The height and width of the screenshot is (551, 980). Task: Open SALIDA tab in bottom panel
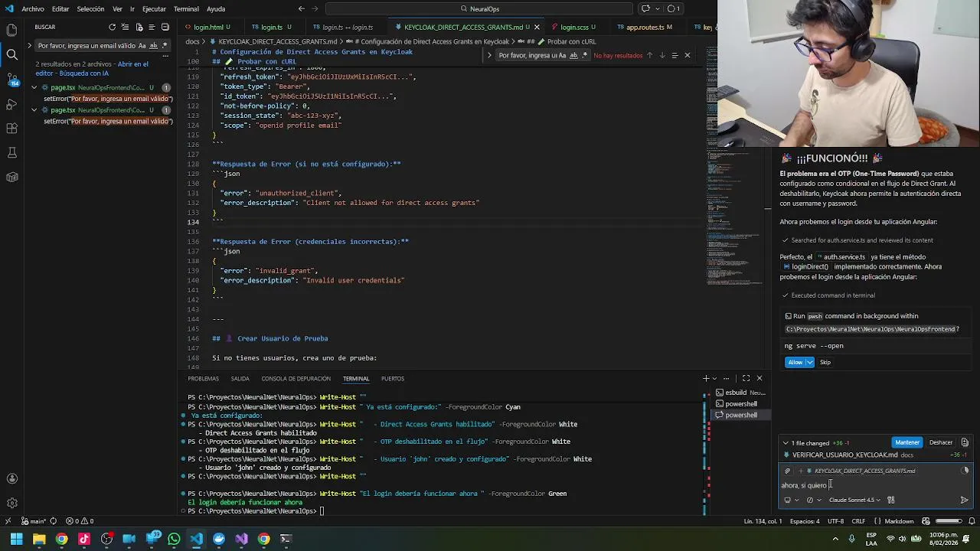(240, 379)
